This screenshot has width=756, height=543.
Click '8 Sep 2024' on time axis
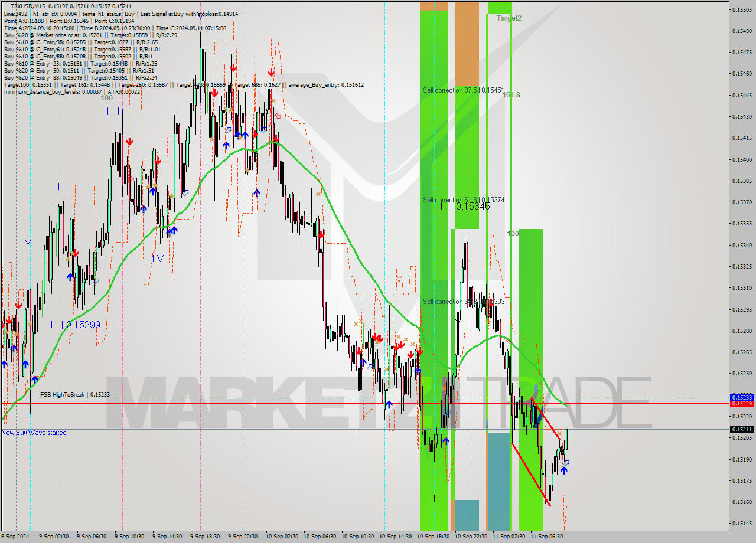click(15, 537)
